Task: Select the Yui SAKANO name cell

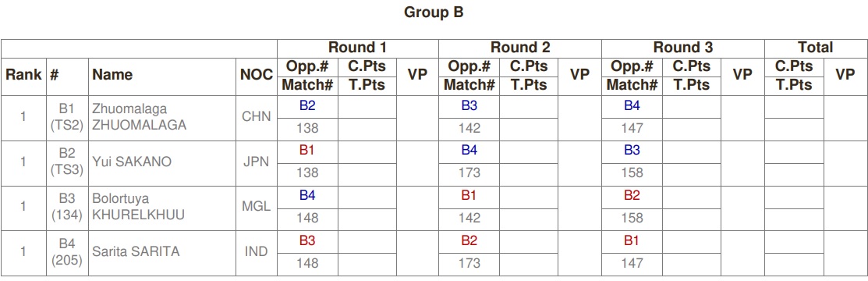Action: 162,163
